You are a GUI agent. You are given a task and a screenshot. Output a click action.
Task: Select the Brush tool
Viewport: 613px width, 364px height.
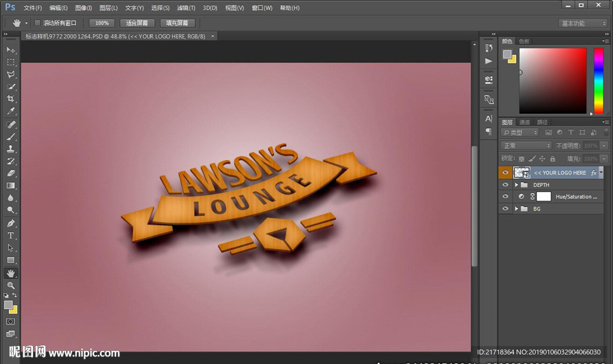[x=11, y=137]
